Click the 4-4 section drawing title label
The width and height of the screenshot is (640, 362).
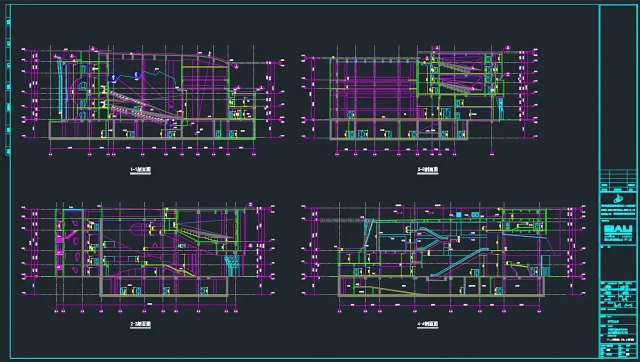tap(428, 324)
